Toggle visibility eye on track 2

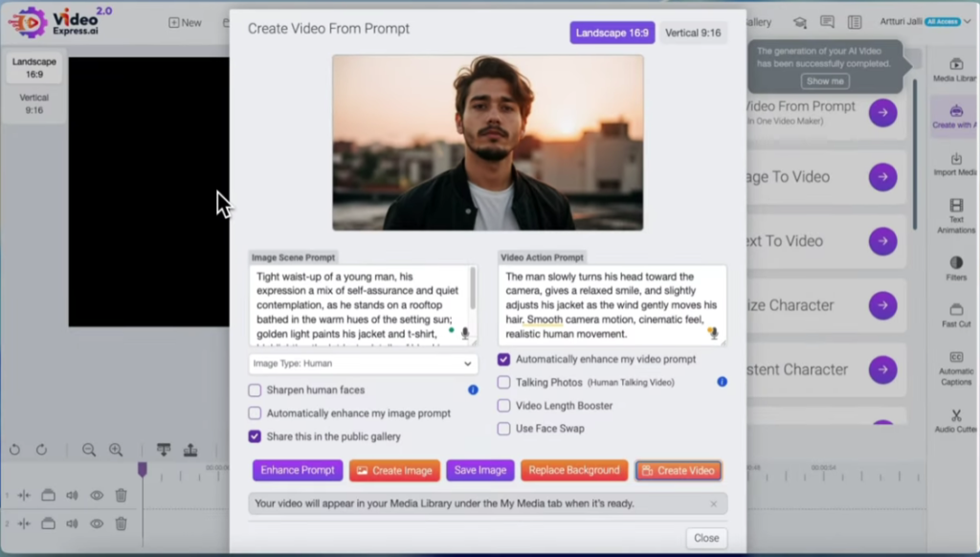(x=97, y=524)
